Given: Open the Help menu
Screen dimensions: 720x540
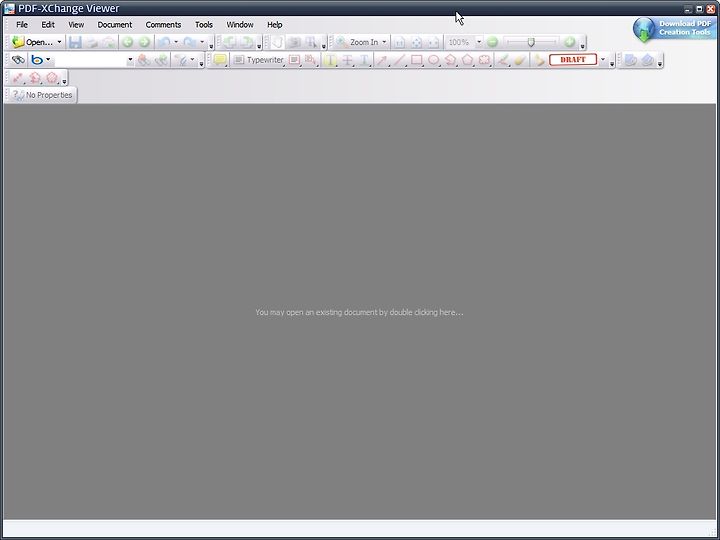Looking at the screenshot, I should [x=275, y=25].
